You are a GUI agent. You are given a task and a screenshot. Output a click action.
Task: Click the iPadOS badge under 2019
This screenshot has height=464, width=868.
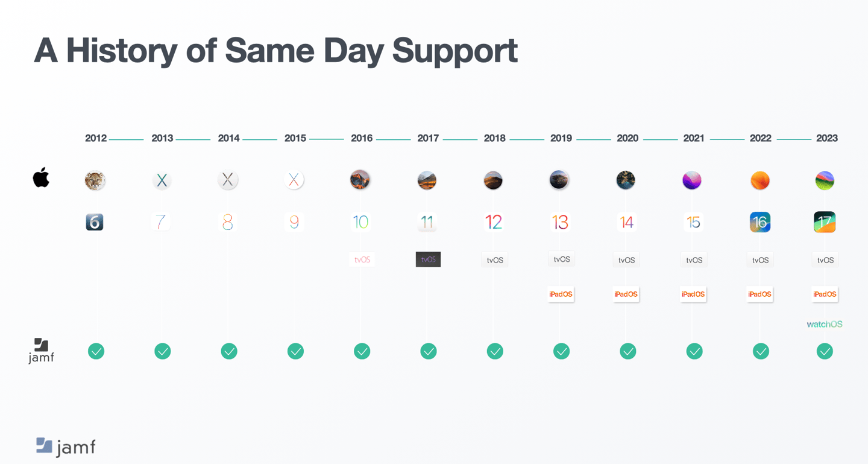click(x=561, y=294)
